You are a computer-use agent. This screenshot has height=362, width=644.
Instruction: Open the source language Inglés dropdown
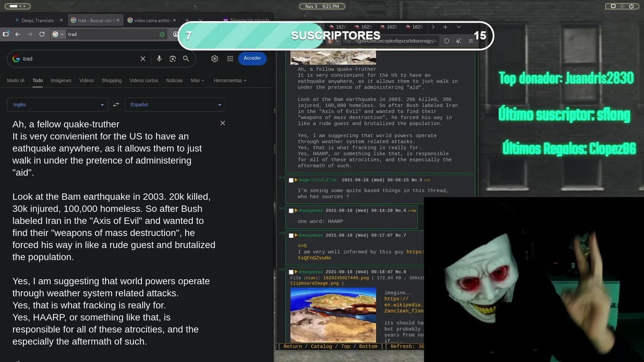[x=57, y=105]
